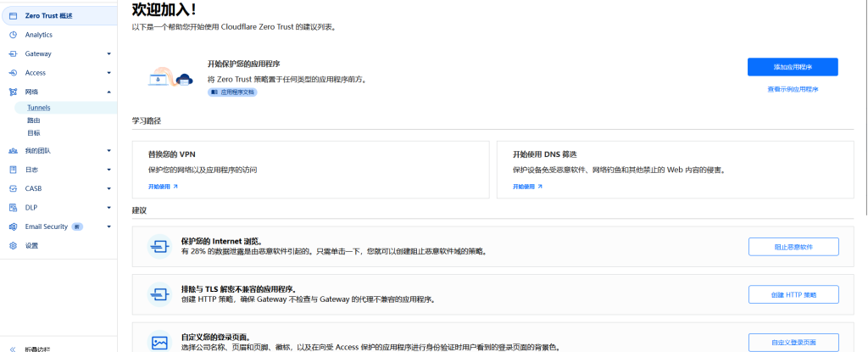Image resolution: width=868 pixels, height=352 pixels.
Task: Click the 自定义登录页面 button
Action: tap(793, 343)
